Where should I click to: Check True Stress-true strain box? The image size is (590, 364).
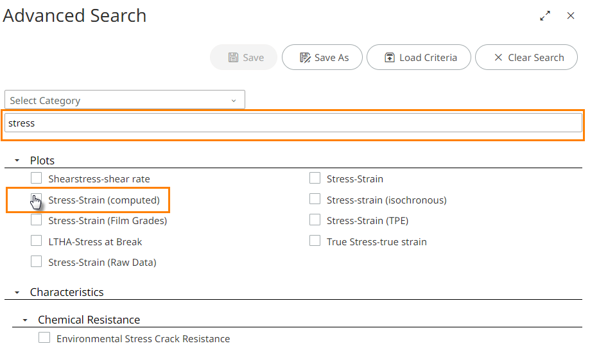tap(315, 241)
